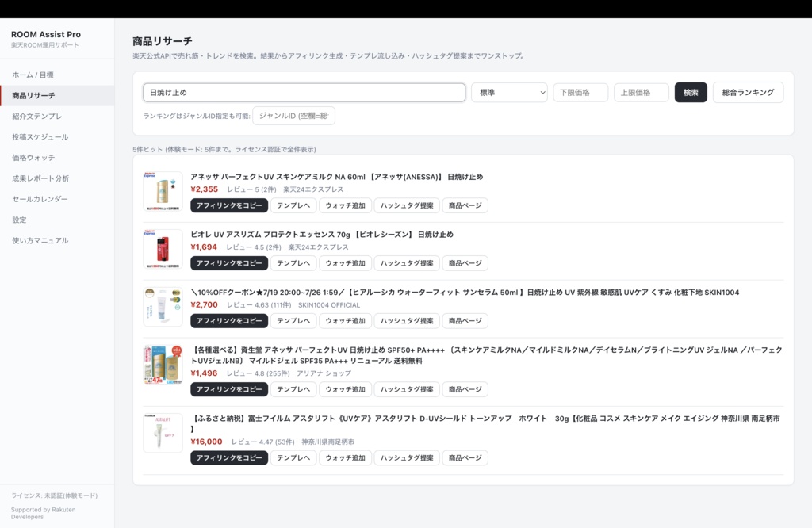Open the Shiseido Anessa assorted product thumbnail
This screenshot has height=528, width=812.
[163, 365]
